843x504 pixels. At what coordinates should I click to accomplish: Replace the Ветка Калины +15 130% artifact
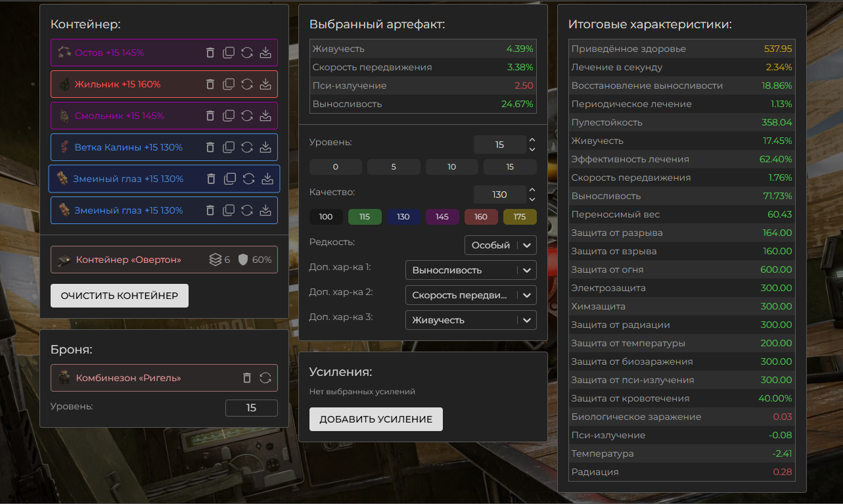[x=247, y=147]
